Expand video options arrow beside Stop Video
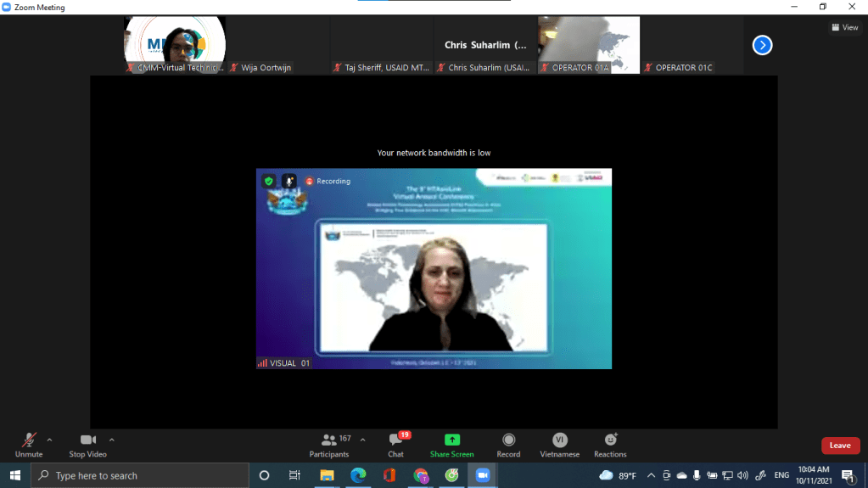This screenshot has height=488, width=868. coord(112,440)
